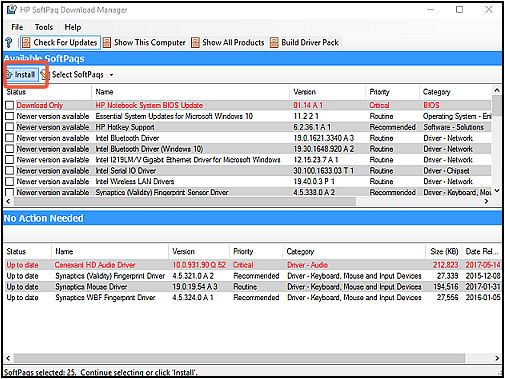This screenshot has width=505, height=379.
Task: Click the 'Intel Serial IO Driver' name
Action: [x=126, y=171]
